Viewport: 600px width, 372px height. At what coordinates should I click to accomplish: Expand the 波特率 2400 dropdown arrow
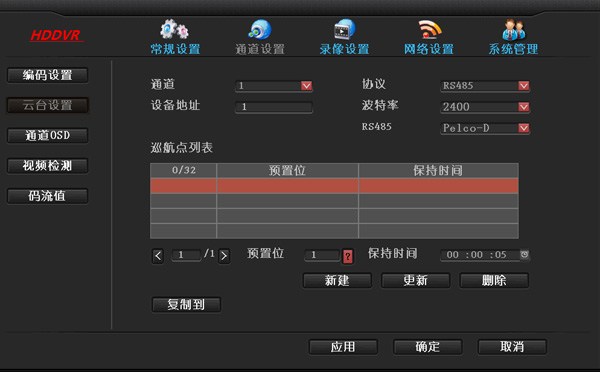pos(524,106)
